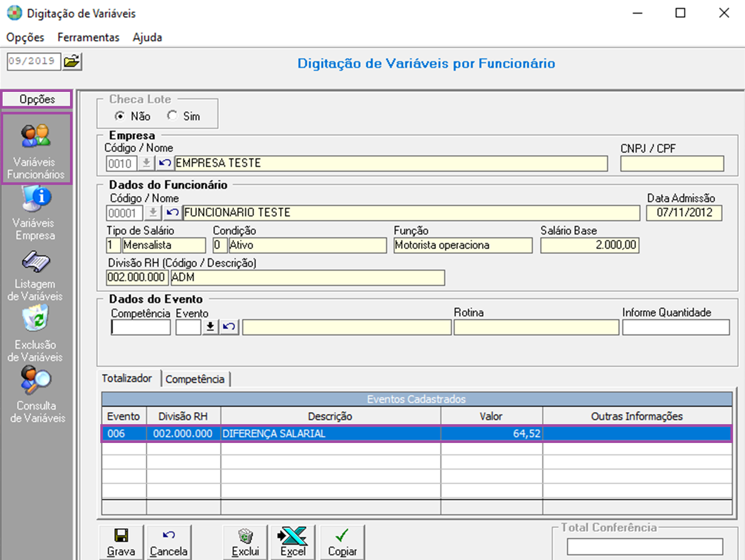Image resolution: width=745 pixels, height=560 pixels.
Task: Open Listagem de Variáveis in sidebar
Action: 36,276
